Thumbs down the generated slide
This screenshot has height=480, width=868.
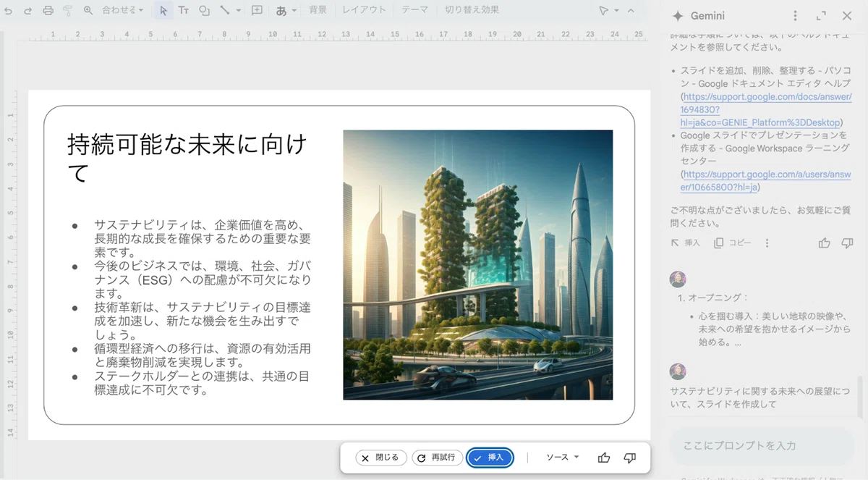[x=629, y=458]
